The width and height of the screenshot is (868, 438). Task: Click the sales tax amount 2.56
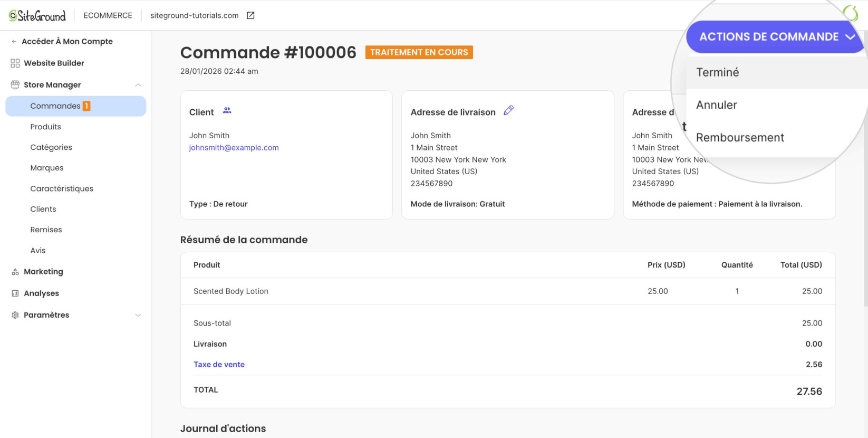coord(814,365)
